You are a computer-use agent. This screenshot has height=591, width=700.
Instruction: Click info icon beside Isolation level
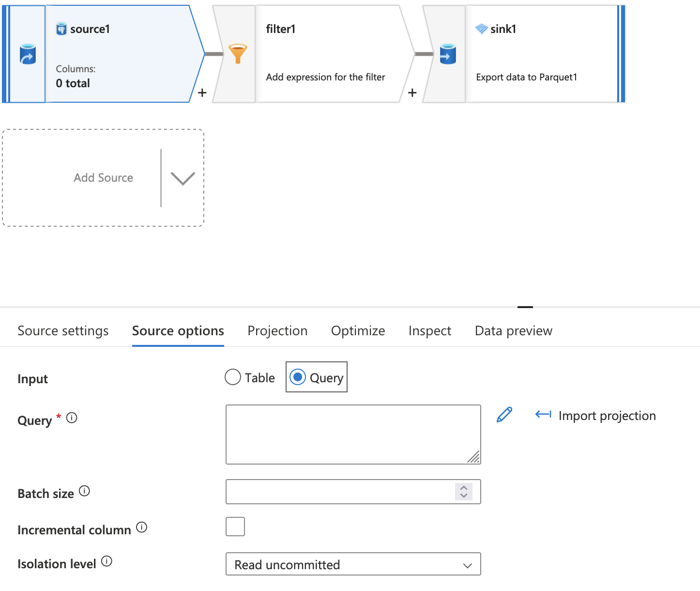tap(107, 561)
